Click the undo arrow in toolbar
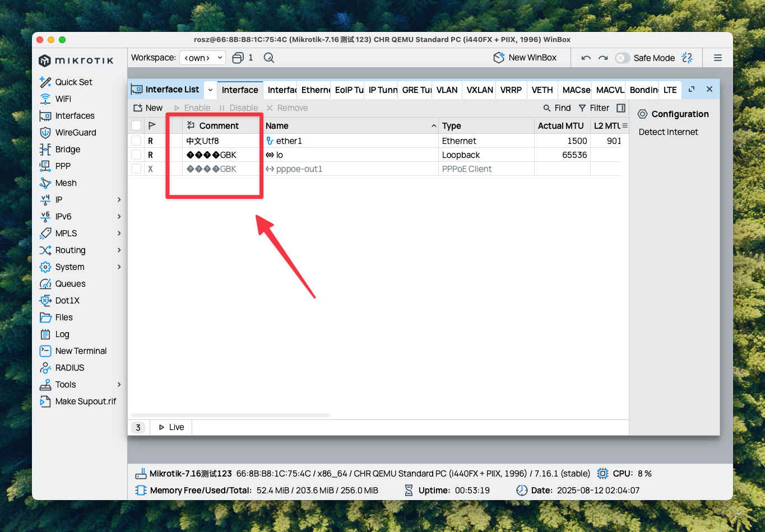 (586, 58)
